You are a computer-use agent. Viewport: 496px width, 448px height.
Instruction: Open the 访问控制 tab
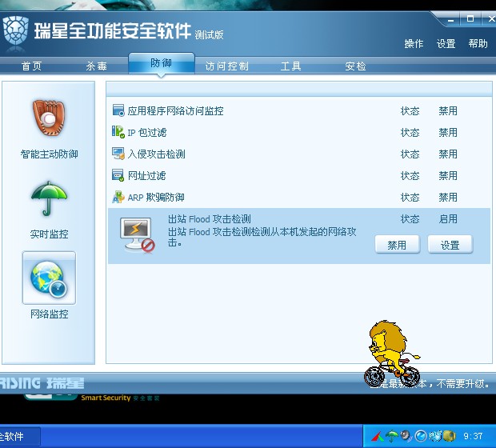coord(227,66)
